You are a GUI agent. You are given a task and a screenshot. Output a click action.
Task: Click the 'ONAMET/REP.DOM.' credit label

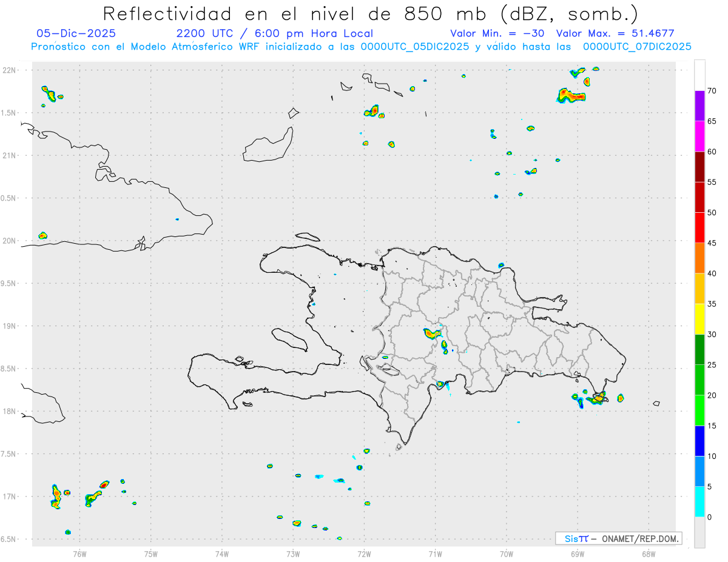pyautogui.click(x=639, y=538)
